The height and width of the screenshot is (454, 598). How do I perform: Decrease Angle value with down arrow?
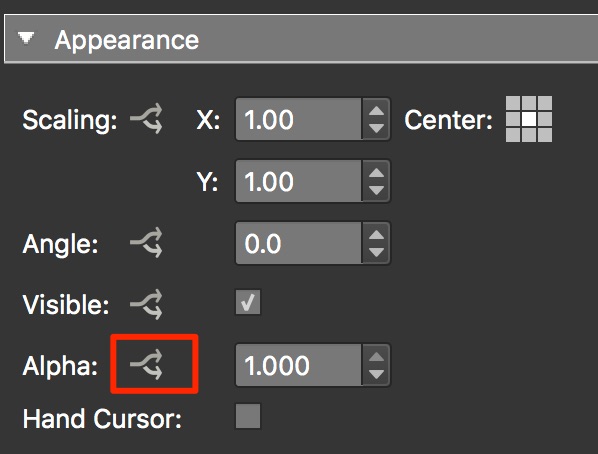pyautogui.click(x=376, y=252)
